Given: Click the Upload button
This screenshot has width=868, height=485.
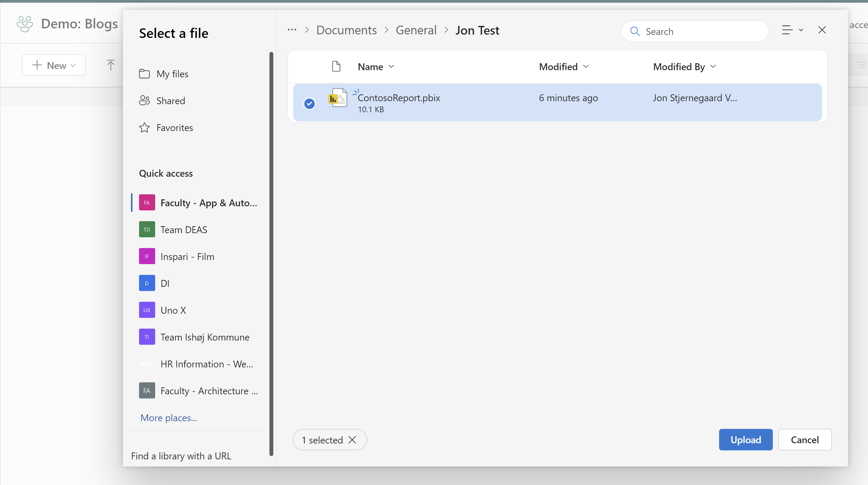Looking at the screenshot, I should pyautogui.click(x=746, y=440).
